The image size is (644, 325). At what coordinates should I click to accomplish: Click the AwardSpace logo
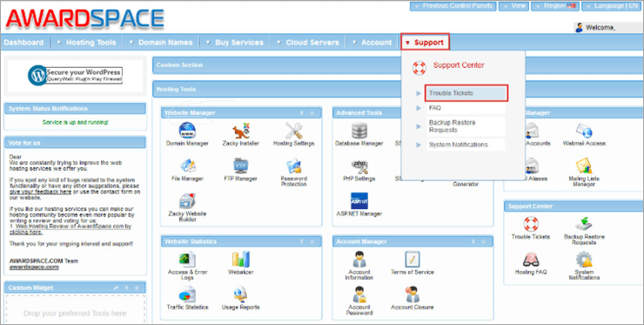point(84,19)
